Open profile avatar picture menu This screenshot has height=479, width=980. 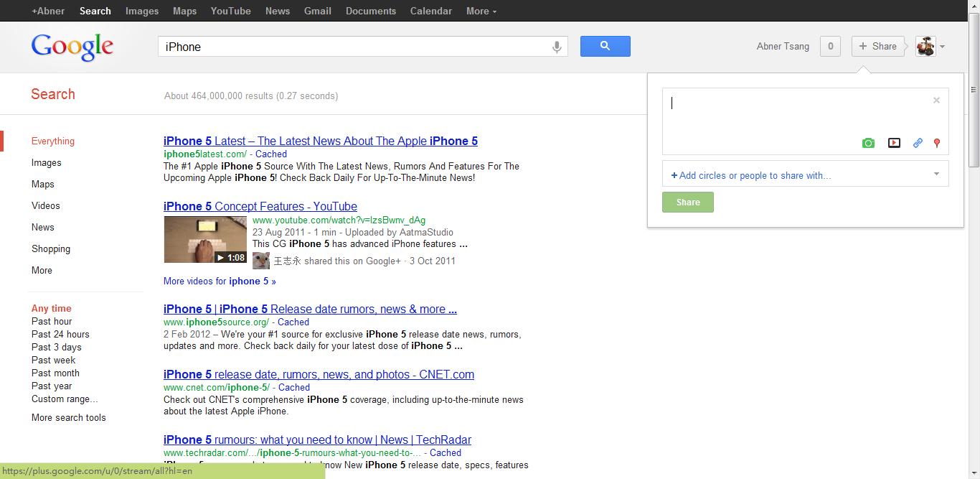(x=925, y=46)
